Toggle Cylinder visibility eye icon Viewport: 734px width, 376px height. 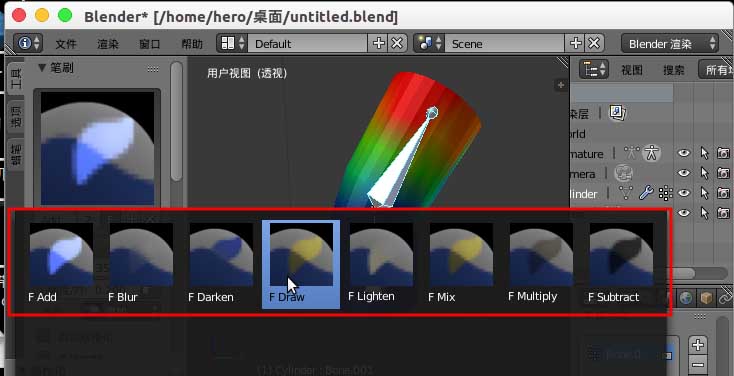[x=684, y=193]
